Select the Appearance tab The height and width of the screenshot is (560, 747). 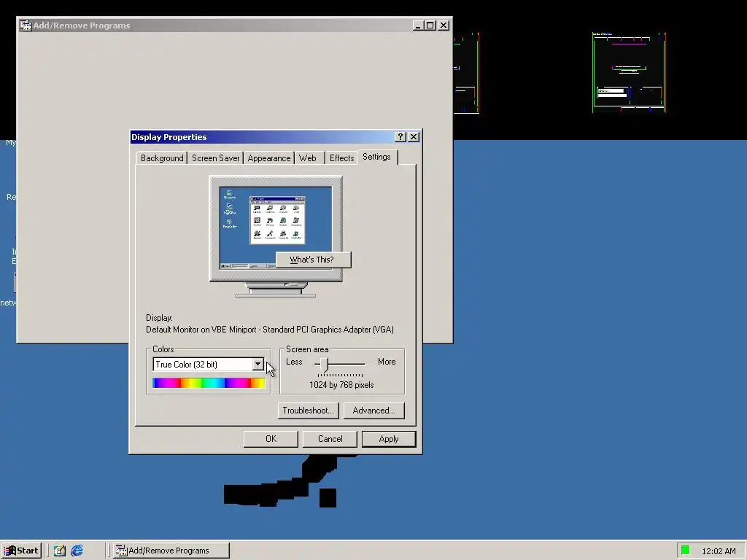coord(268,158)
